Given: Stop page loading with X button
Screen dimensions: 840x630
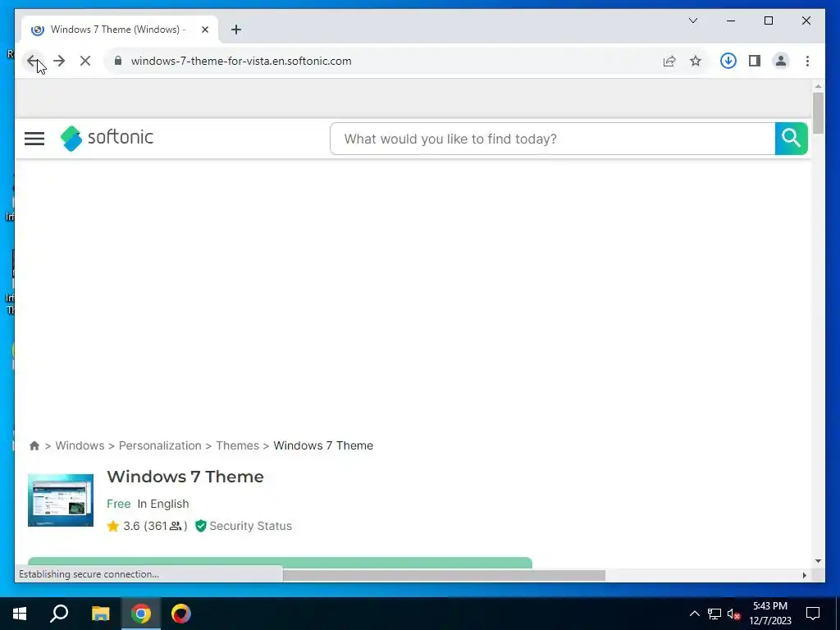Looking at the screenshot, I should (85, 61).
